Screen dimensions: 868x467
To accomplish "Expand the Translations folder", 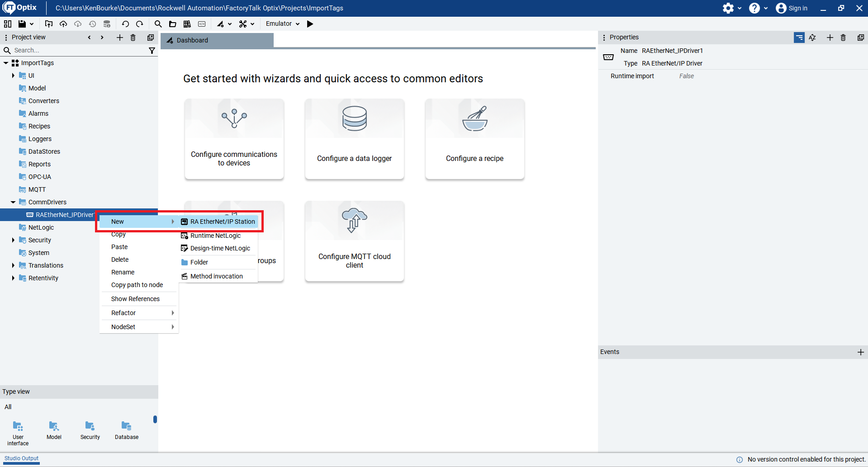I will (13, 265).
